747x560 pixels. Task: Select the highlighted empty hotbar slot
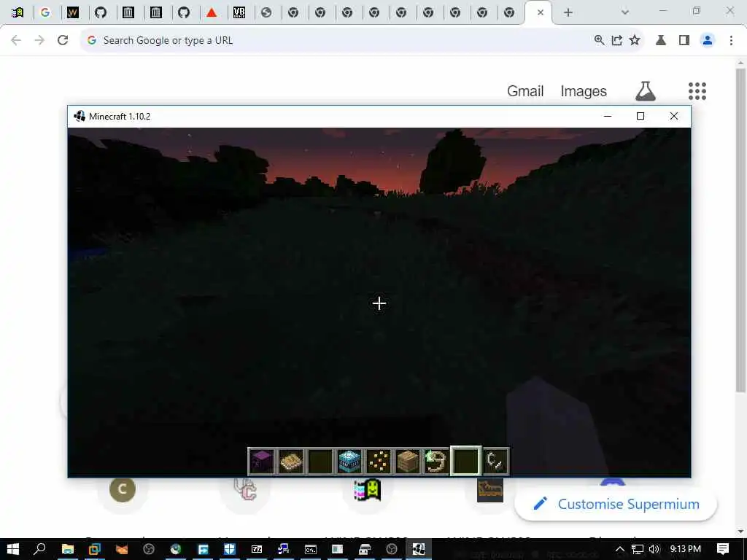[466, 461]
